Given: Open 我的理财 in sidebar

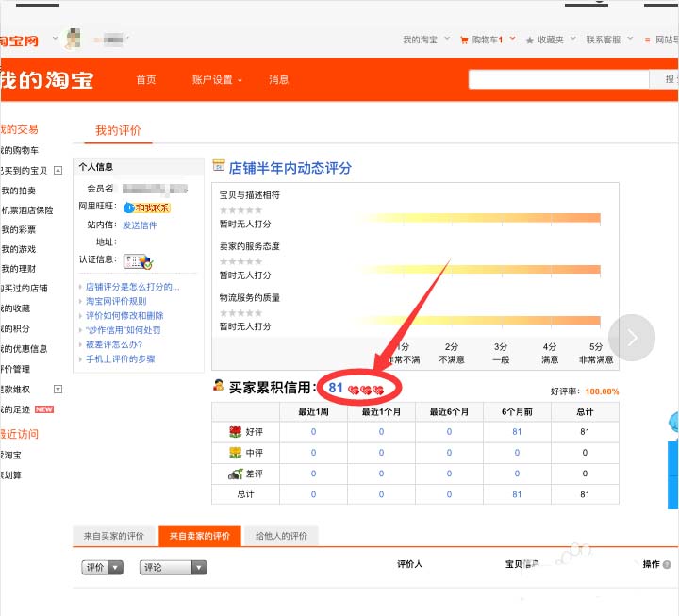Looking at the screenshot, I should (18, 269).
